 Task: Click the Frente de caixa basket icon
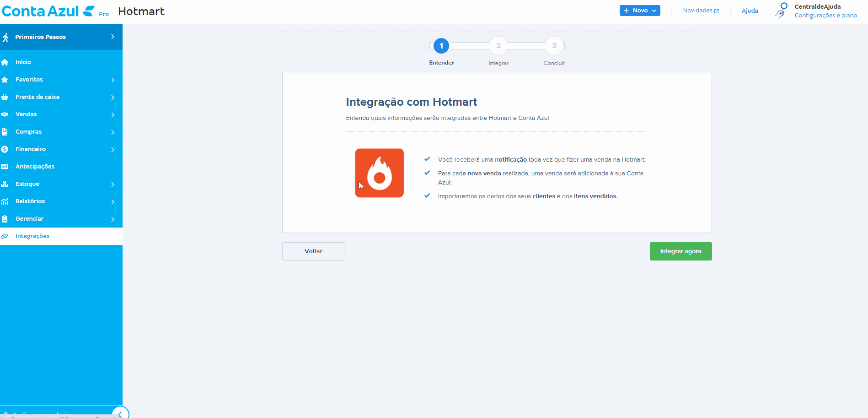(x=5, y=97)
